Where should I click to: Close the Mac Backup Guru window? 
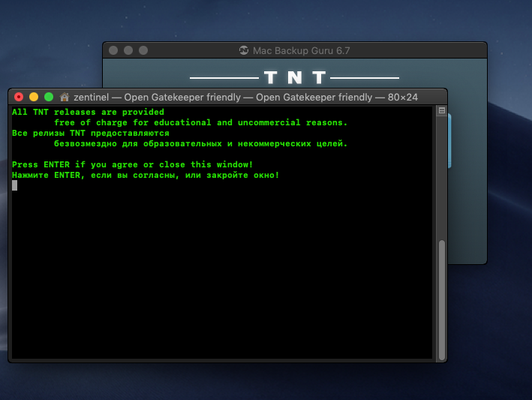click(113, 50)
